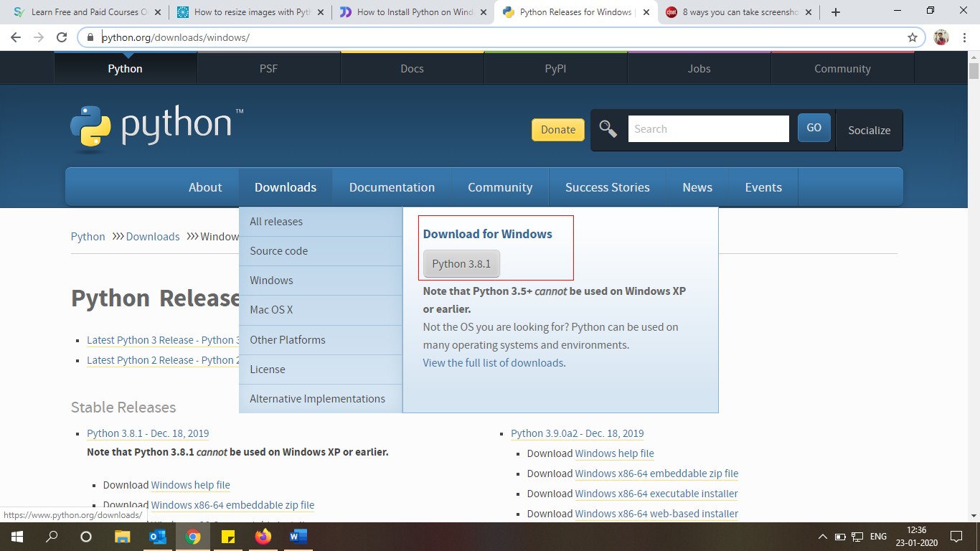Click the browser reload page icon
This screenshot has height=551, width=980.
tap(62, 37)
